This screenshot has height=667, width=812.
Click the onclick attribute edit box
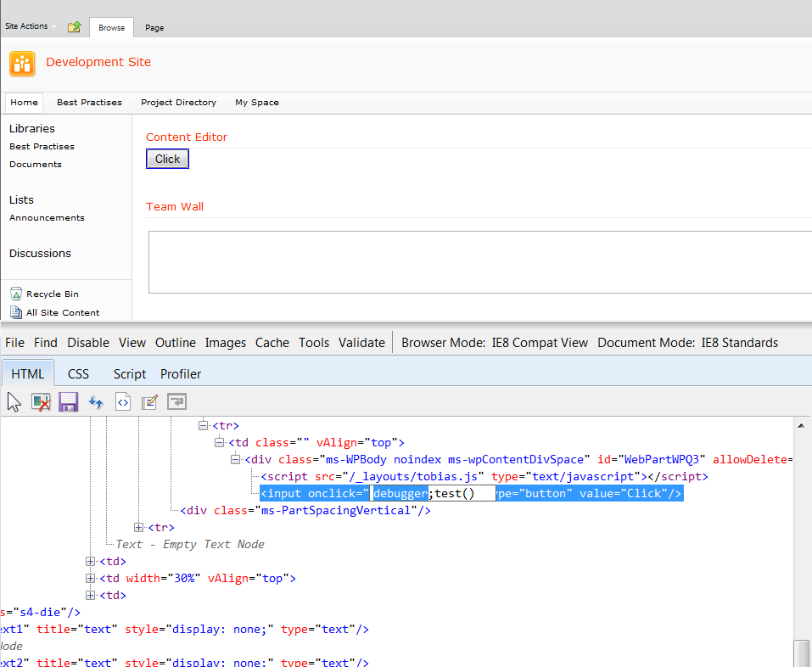(433, 493)
